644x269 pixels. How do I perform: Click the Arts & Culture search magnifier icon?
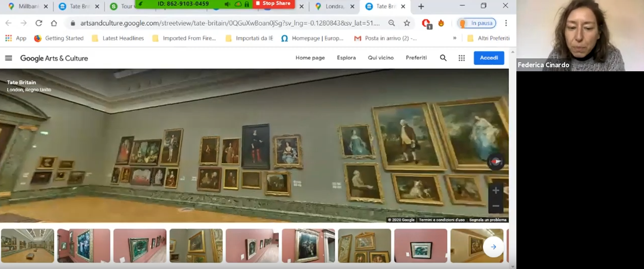point(444,58)
